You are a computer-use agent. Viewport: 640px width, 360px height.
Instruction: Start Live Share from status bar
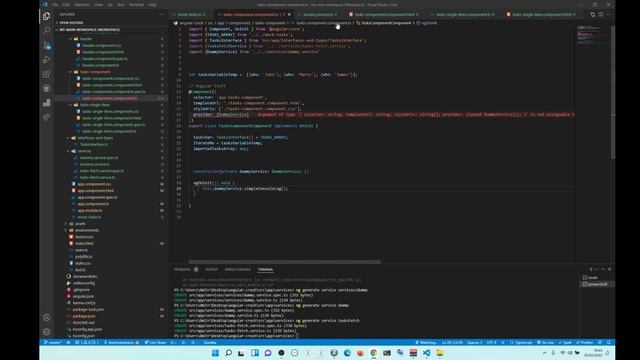tap(156, 342)
